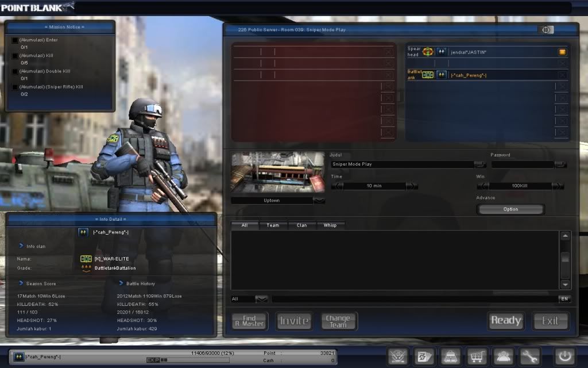This screenshot has width=588, height=368.
Task: Open the inventory backpack icon
Action: (x=450, y=356)
